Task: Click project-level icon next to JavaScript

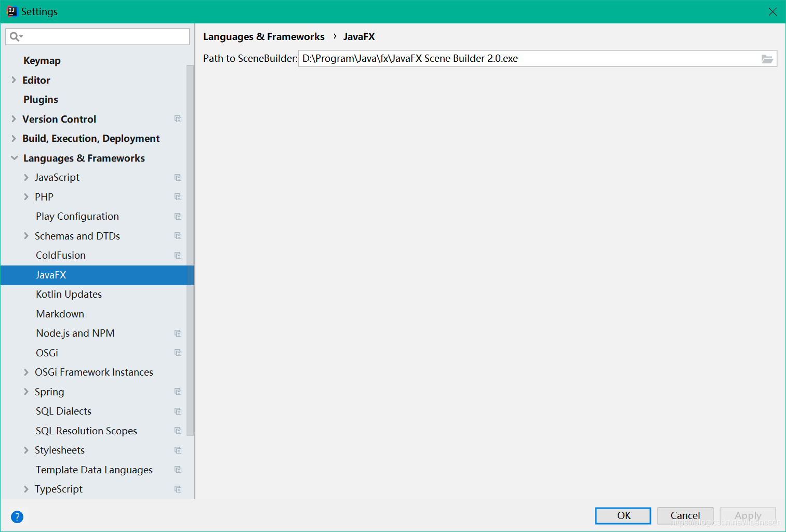Action: pyautogui.click(x=178, y=178)
